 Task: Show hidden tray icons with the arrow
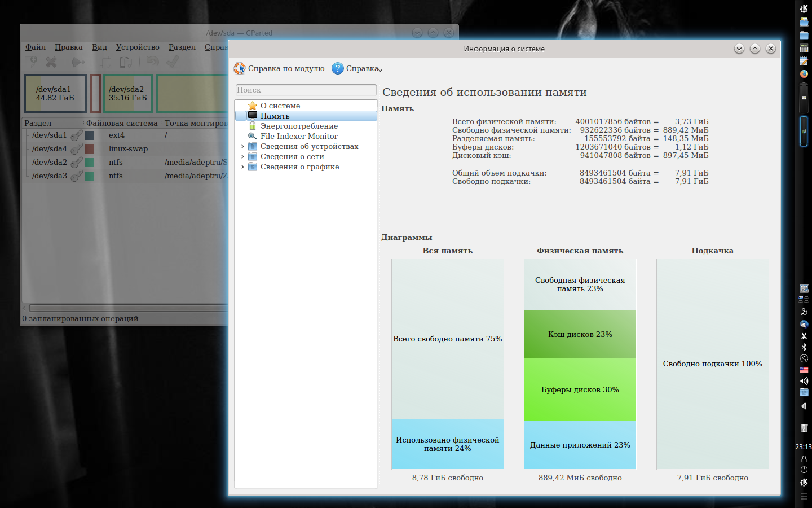point(804,406)
